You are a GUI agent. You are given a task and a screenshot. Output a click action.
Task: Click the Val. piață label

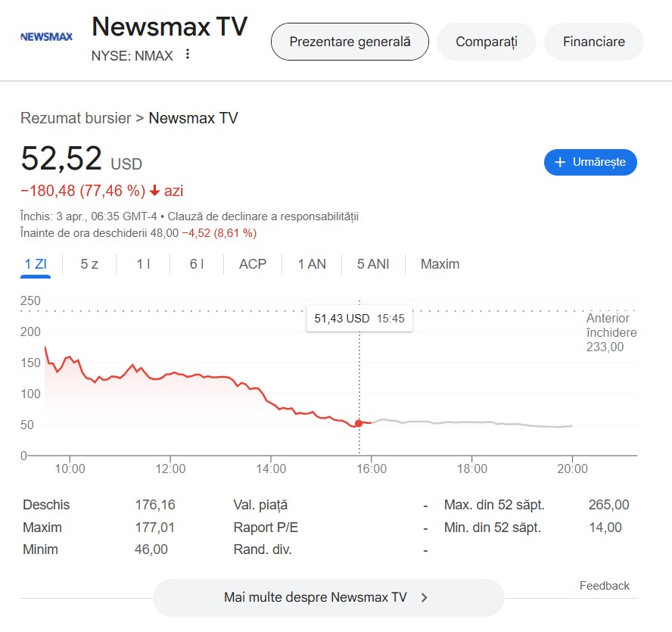[260, 505]
